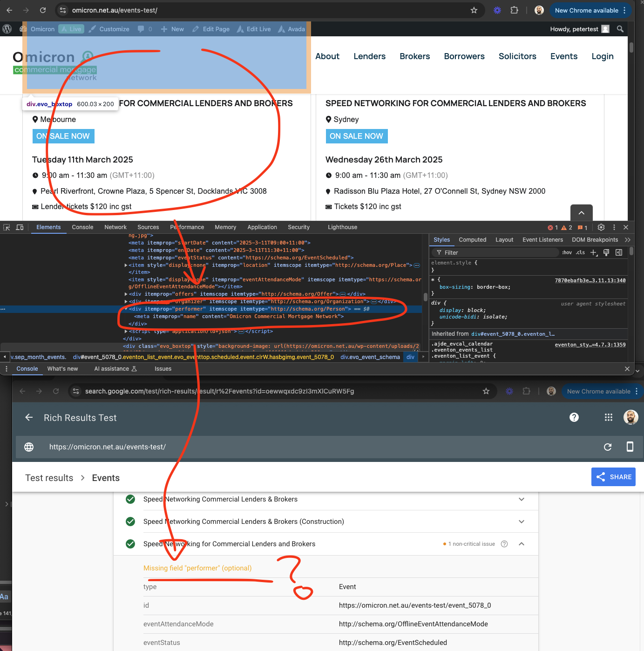Screen dimensions: 644x651
Task: Click the globe icon beside the tested URL
Action: (29, 447)
